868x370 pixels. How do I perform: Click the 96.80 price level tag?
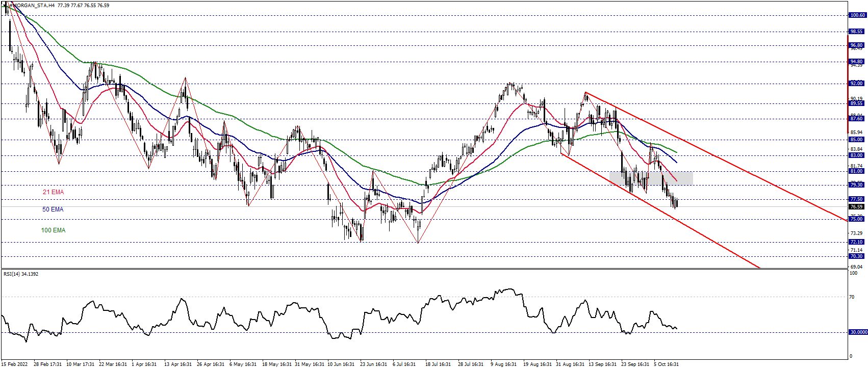coord(857,45)
